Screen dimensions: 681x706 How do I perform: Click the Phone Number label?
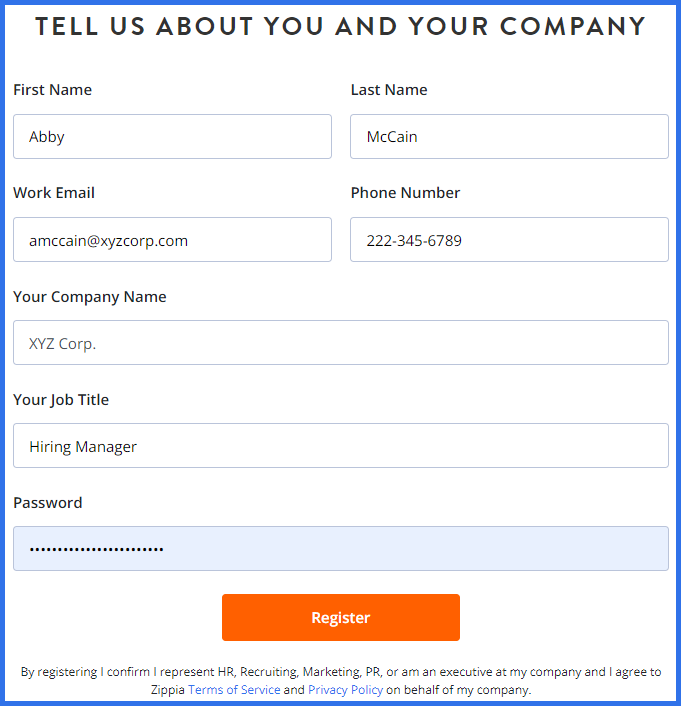point(405,193)
